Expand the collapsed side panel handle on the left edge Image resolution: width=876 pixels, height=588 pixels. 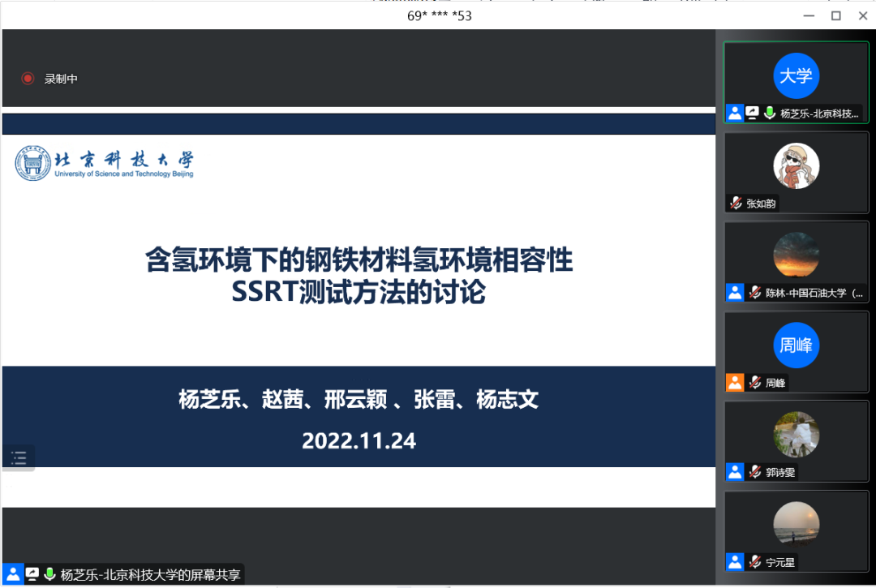17,457
